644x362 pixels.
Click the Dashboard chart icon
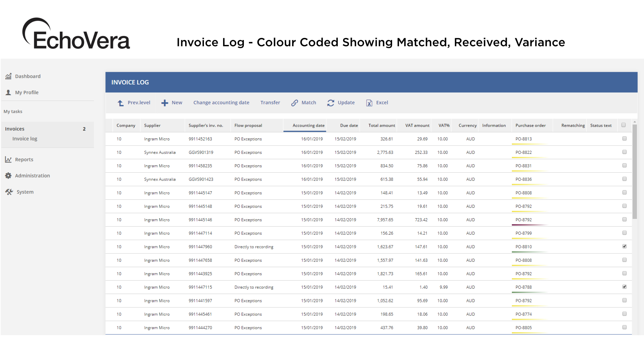(8, 76)
